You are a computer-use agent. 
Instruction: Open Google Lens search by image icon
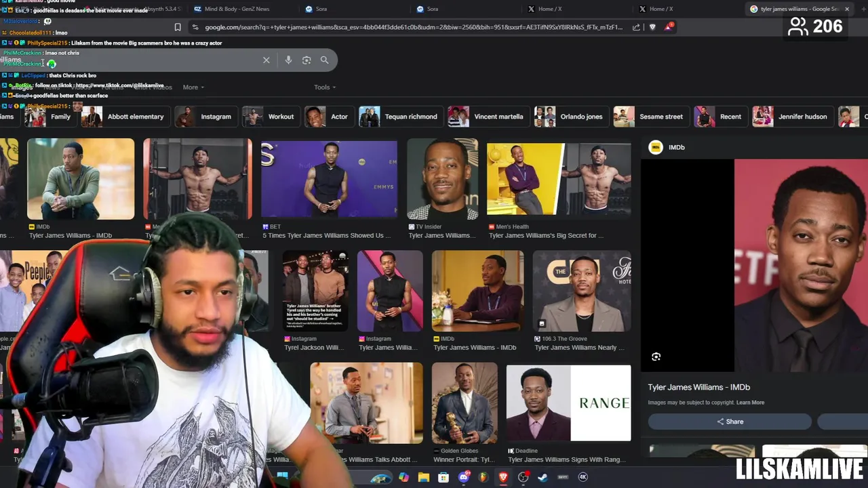click(307, 60)
